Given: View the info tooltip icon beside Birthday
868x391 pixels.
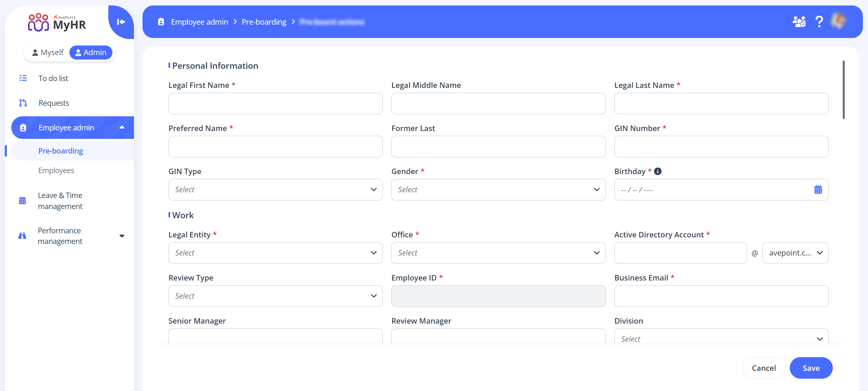Looking at the screenshot, I should click(x=658, y=171).
